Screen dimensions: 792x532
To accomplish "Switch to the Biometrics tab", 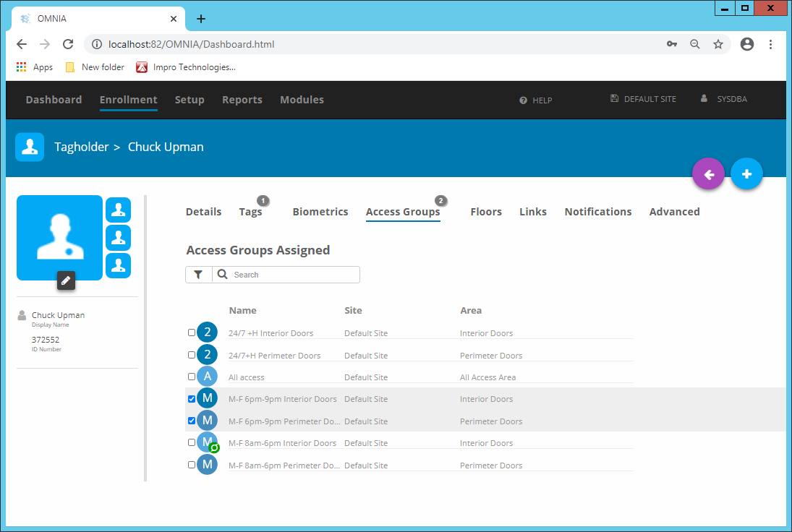I will click(x=320, y=212).
